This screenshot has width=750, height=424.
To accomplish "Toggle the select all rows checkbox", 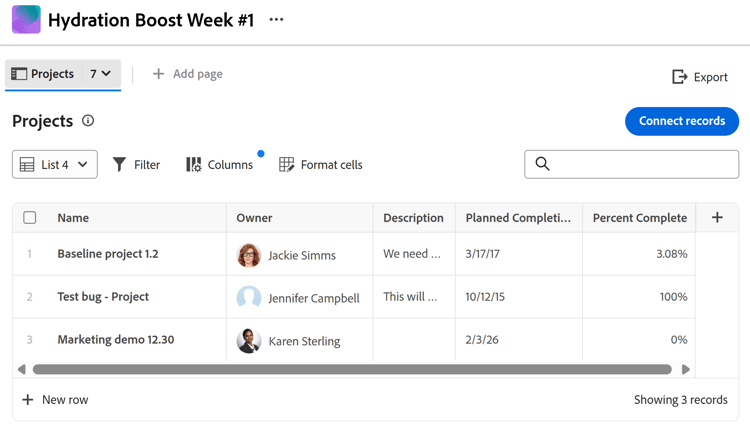I will coord(30,217).
